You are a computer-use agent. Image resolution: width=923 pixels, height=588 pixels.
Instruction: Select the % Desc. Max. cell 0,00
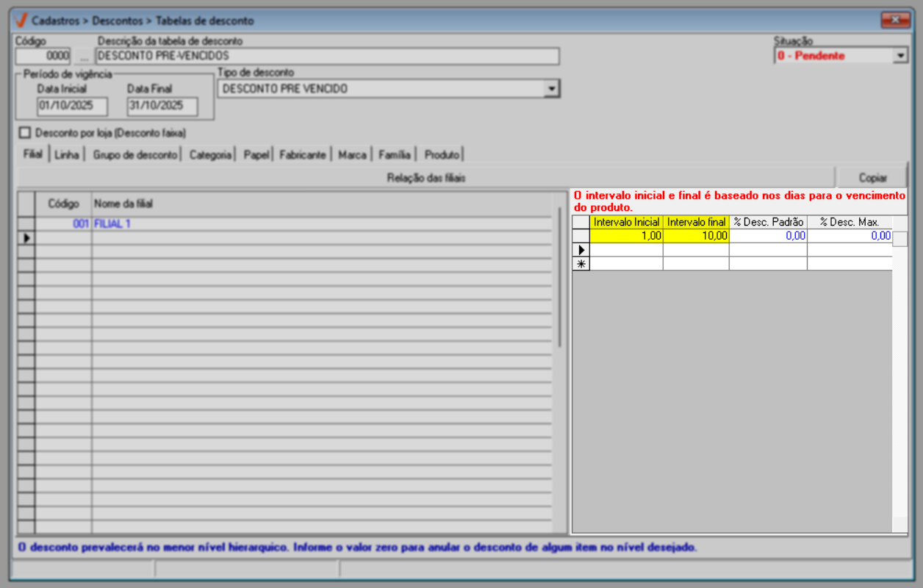(850, 236)
